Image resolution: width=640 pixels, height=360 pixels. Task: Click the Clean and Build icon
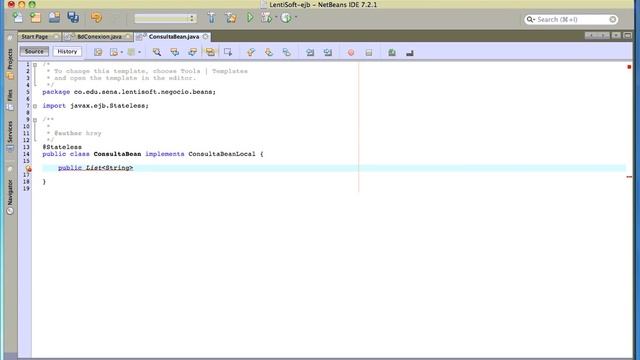click(x=231, y=18)
